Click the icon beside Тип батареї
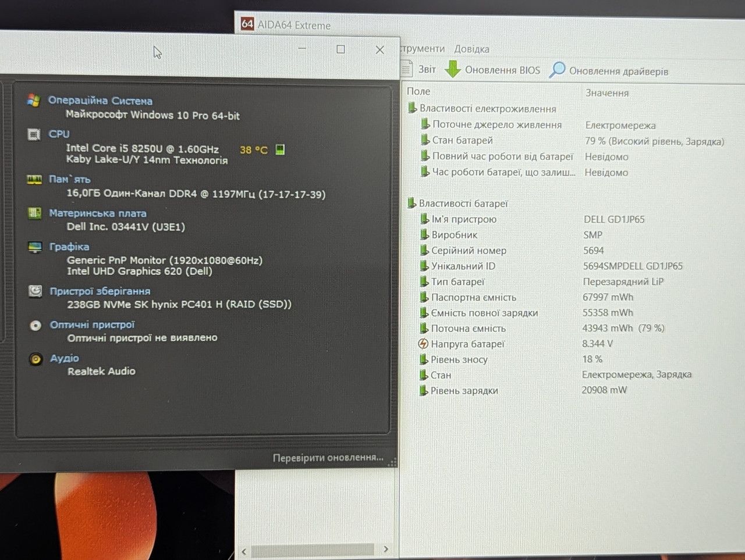 click(425, 281)
